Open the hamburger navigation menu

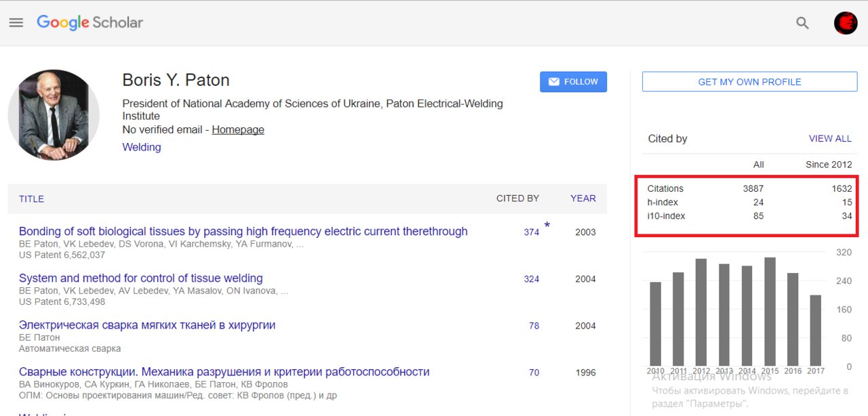pos(16,22)
